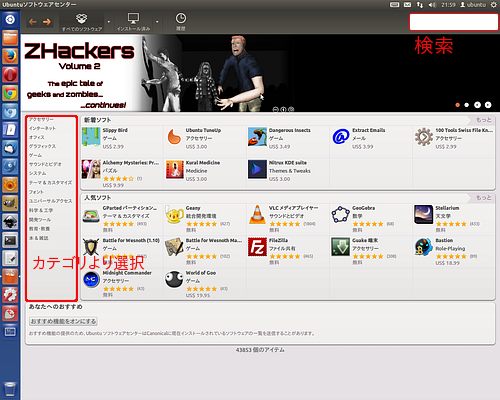Open the 開発ツール category

pyautogui.click(x=40, y=220)
